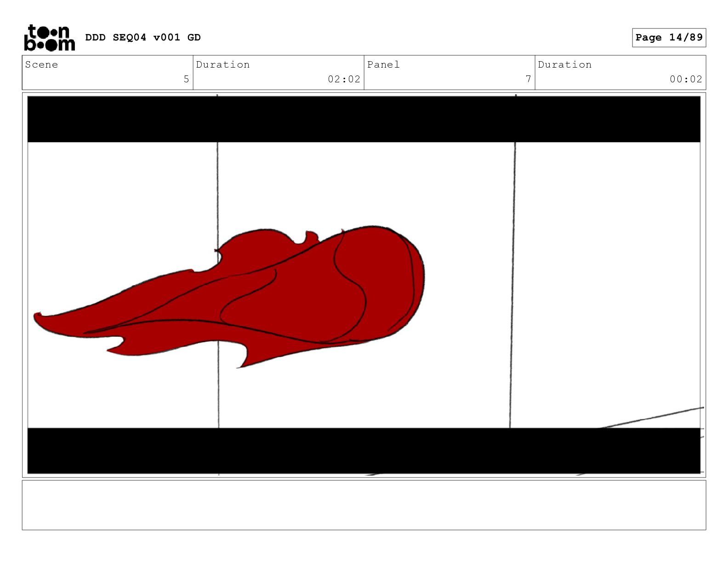The image size is (728, 563).
Task: Click the scene duration value 02:02
Action: tap(344, 79)
